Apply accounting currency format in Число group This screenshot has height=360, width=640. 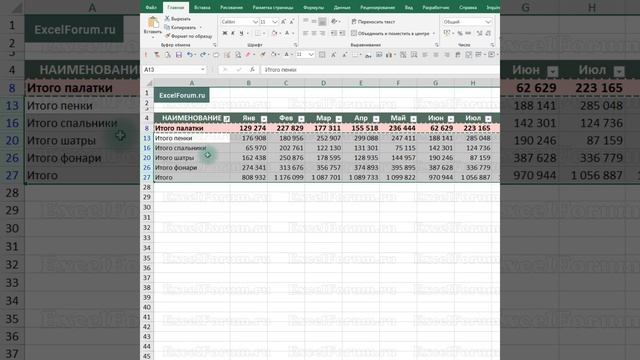coord(447,33)
